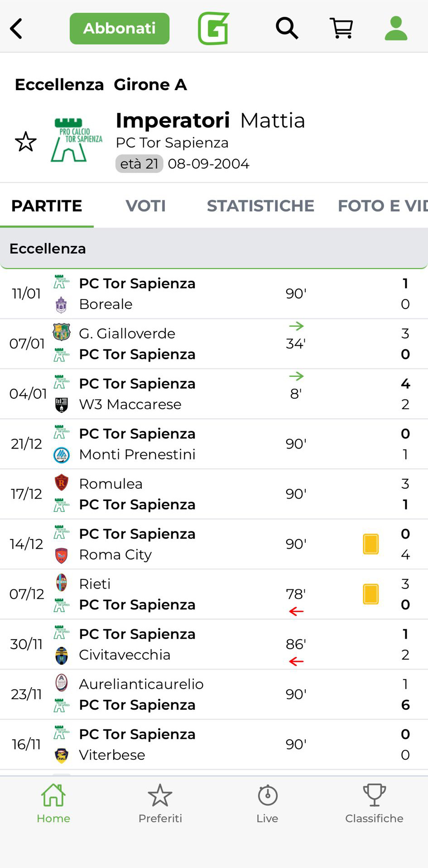Screen dimensions: 428x868
Task: Switch to the VOTI tab
Action: [x=145, y=206]
